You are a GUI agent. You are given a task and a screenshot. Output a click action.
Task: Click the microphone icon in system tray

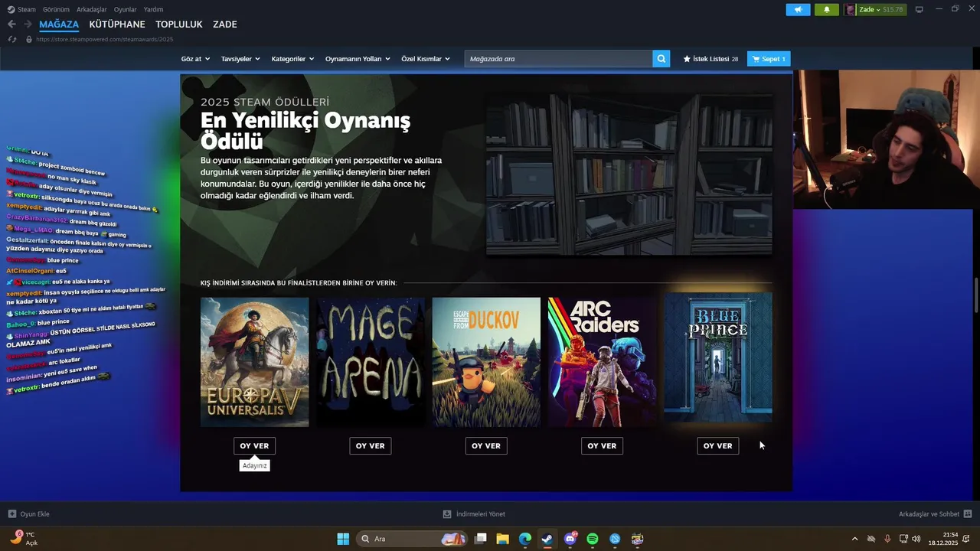click(887, 539)
